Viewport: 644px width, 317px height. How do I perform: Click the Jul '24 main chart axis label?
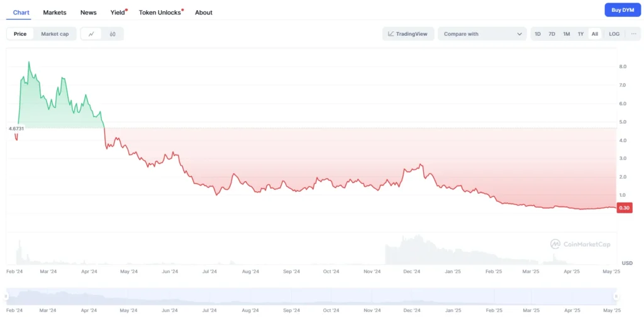pyautogui.click(x=209, y=272)
